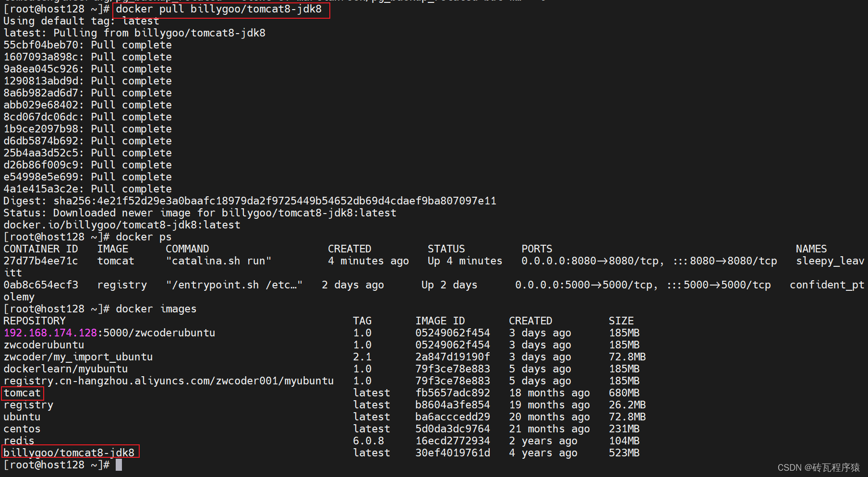This screenshot has height=477, width=868.
Task: Click the 'COMMAND' column header
Action: tap(187, 249)
